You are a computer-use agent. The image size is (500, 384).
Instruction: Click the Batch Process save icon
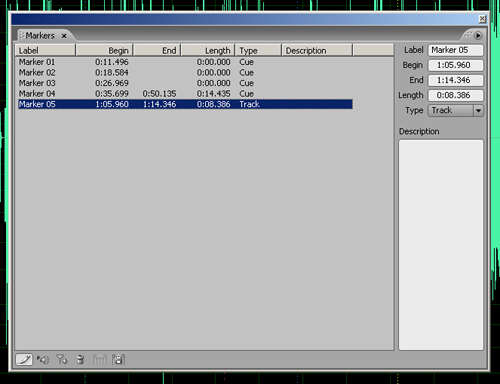pyautogui.click(x=118, y=360)
